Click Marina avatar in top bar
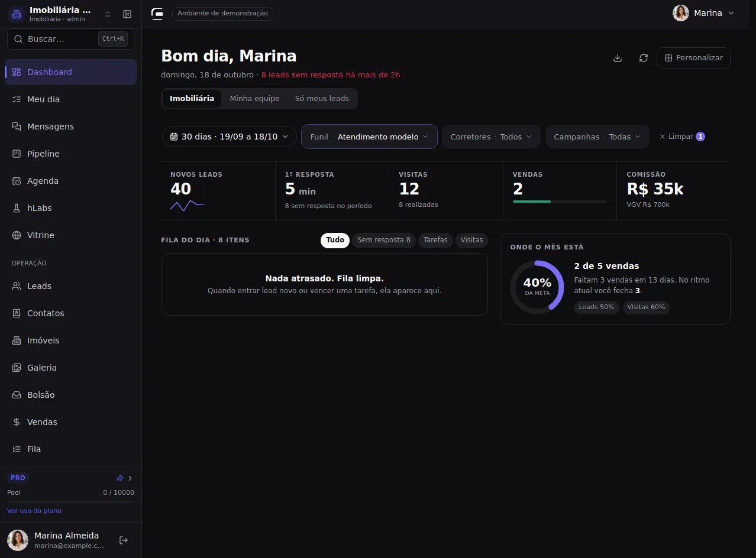The height and width of the screenshot is (558, 756). pos(681,13)
